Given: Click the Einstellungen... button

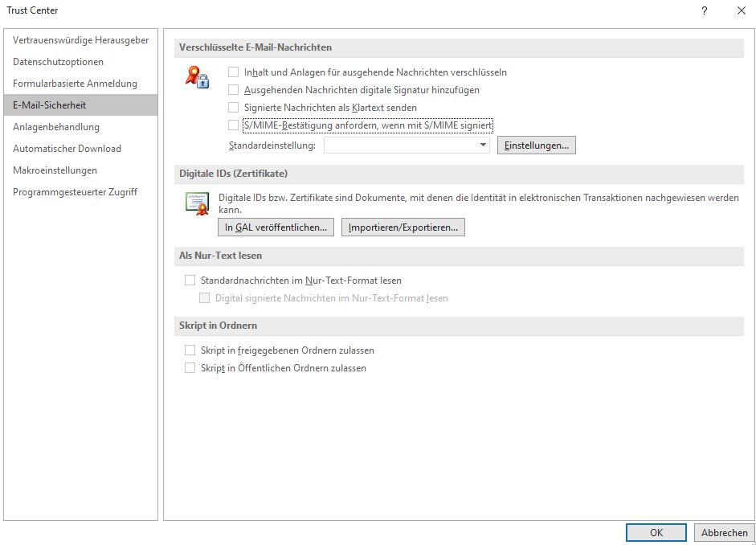Looking at the screenshot, I should coord(536,145).
